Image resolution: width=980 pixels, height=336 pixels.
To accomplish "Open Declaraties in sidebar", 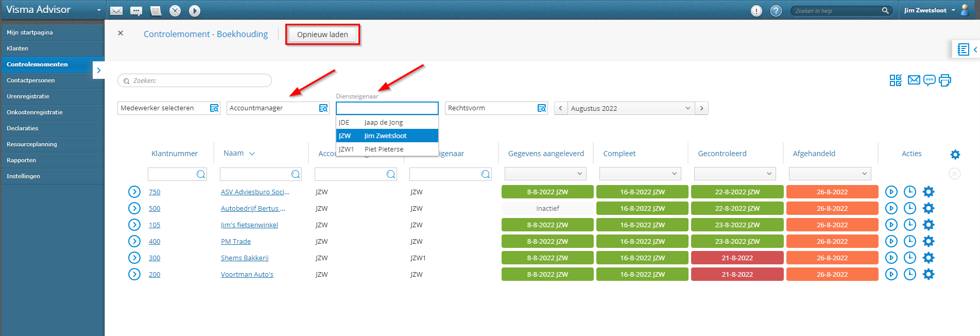I will pyautogui.click(x=53, y=128).
